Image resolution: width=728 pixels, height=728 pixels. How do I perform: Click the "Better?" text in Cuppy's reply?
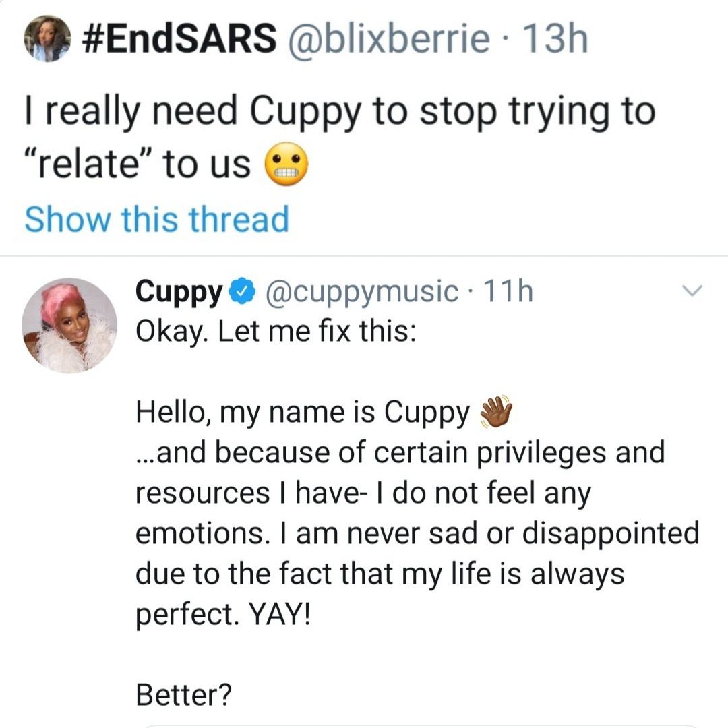click(x=183, y=694)
